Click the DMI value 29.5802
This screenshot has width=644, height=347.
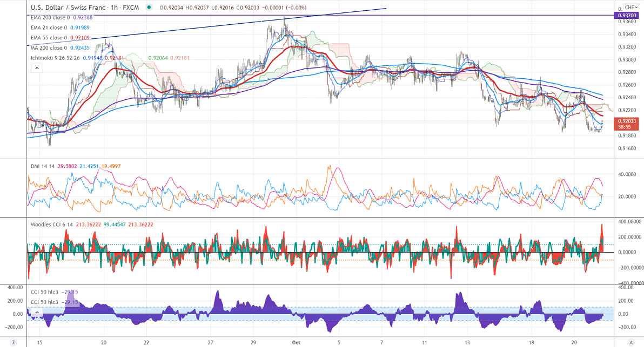pos(67,166)
